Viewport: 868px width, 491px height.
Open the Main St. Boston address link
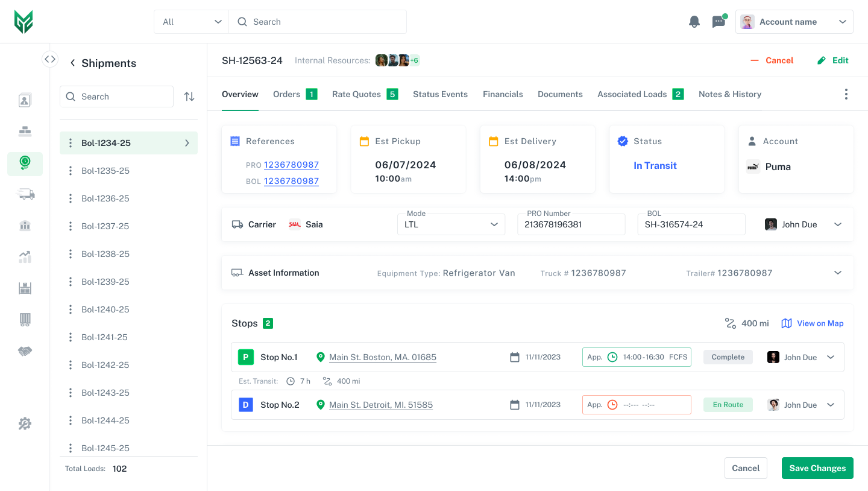[x=383, y=357]
